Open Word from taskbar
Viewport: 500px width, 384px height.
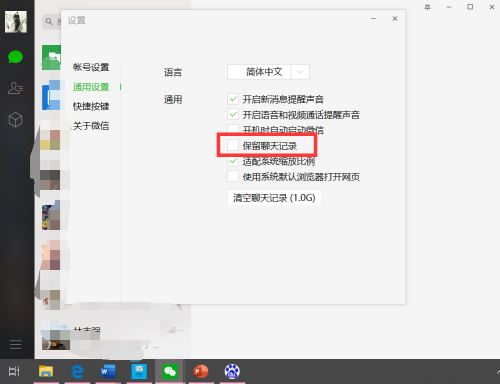tap(108, 371)
